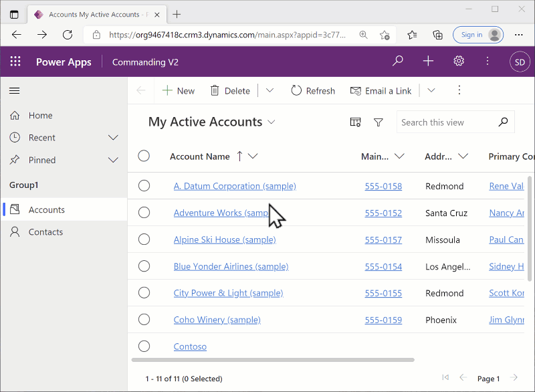535x392 pixels.
Task: Click browser refresh icon
Action: tap(68, 35)
